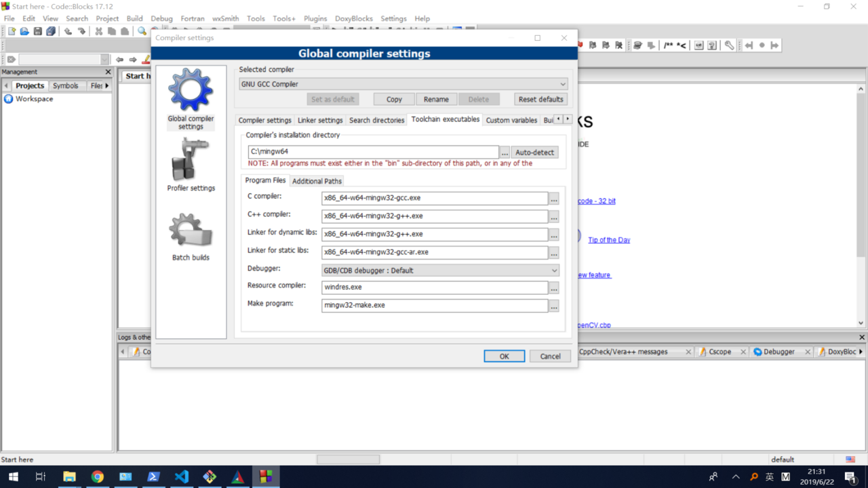Open the Plugins menu
This screenshot has width=868, height=488.
pos(315,18)
